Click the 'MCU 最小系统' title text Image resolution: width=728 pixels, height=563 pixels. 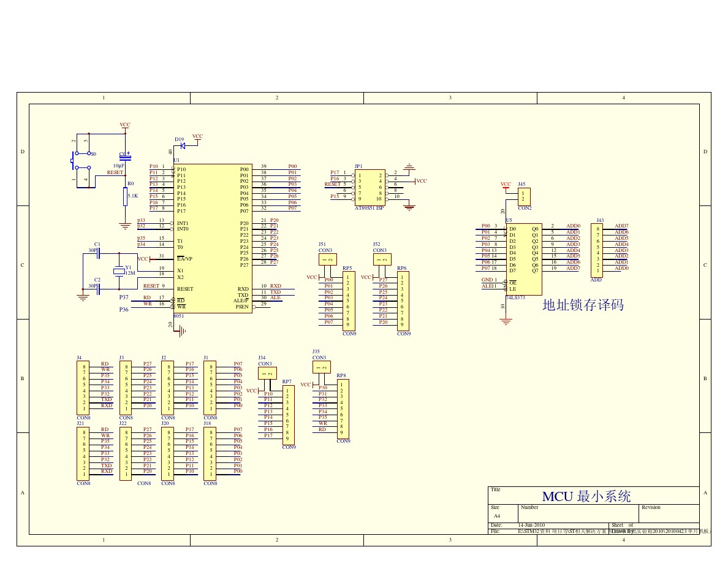pyautogui.click(x=586, y=497)
